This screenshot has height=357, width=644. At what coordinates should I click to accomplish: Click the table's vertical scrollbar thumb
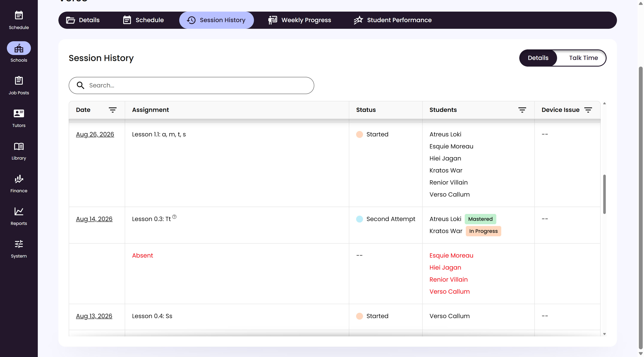click(x=604, y=194)
